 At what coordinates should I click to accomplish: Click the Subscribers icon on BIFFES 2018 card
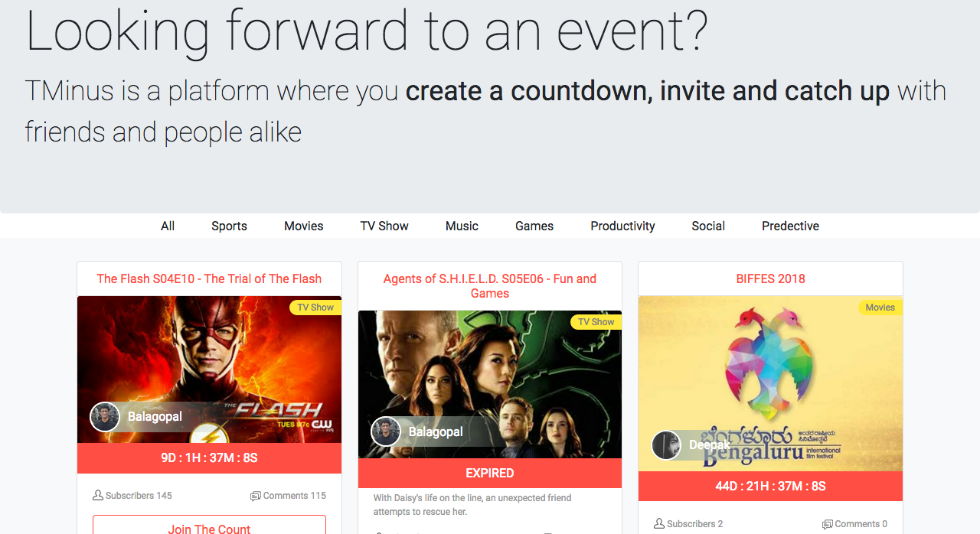tap(659, 524)
